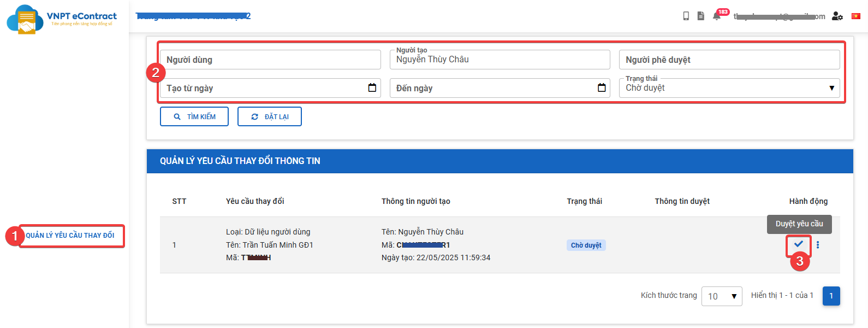Viewport: 868px width, 328px height.
Task: Click the VNPT eContract logo
Action: click(x=61, y=19)
